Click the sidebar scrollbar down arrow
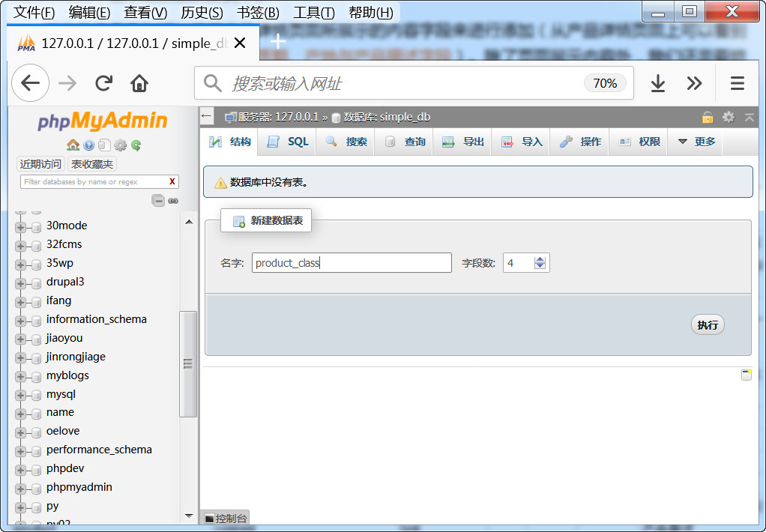This screenshot has height=532, width=766. [189, 516]
